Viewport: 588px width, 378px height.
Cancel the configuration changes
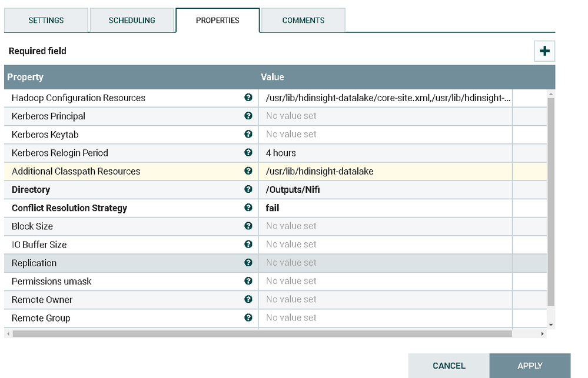(449, 366)
